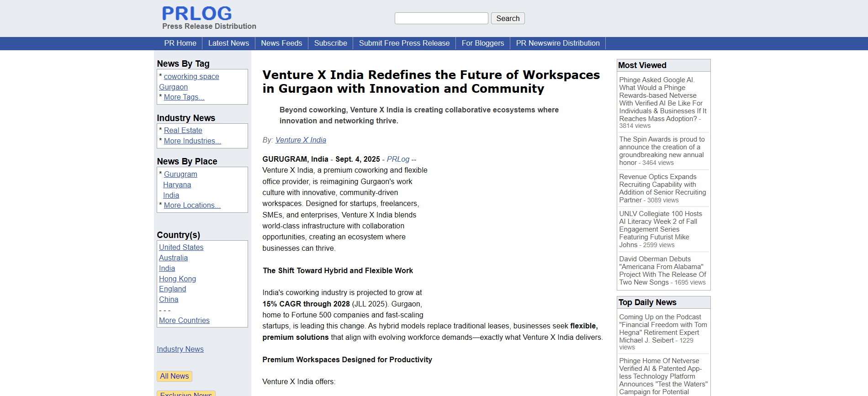Select Subscribe in the navigation bar
The width and height of the screenshot is (868, 396).
330,43
